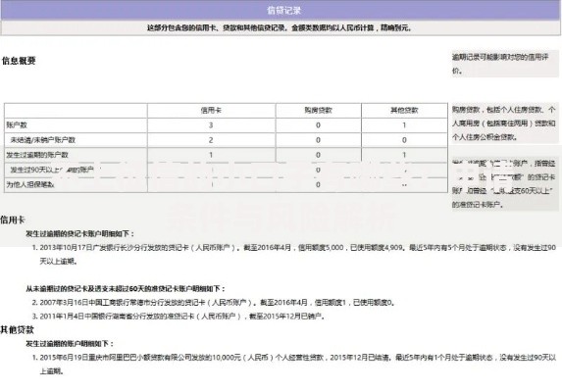This screenshot has width=562, height=392.
Task: Click item 2 about 中国工商银行常德市分行
Action: click(214, 303)
